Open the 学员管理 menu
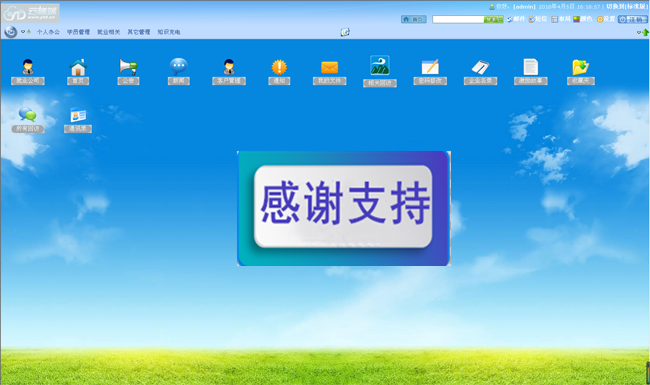 tap(78, 32)
